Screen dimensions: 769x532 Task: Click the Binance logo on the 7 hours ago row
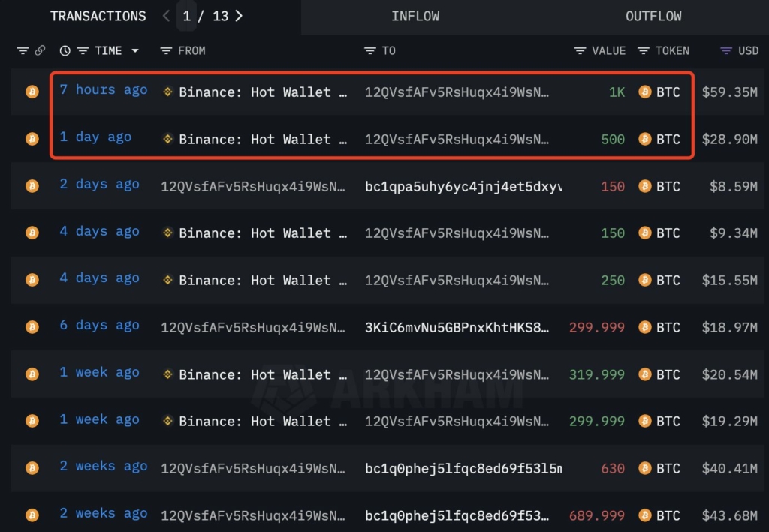click(x=167, y=92)
